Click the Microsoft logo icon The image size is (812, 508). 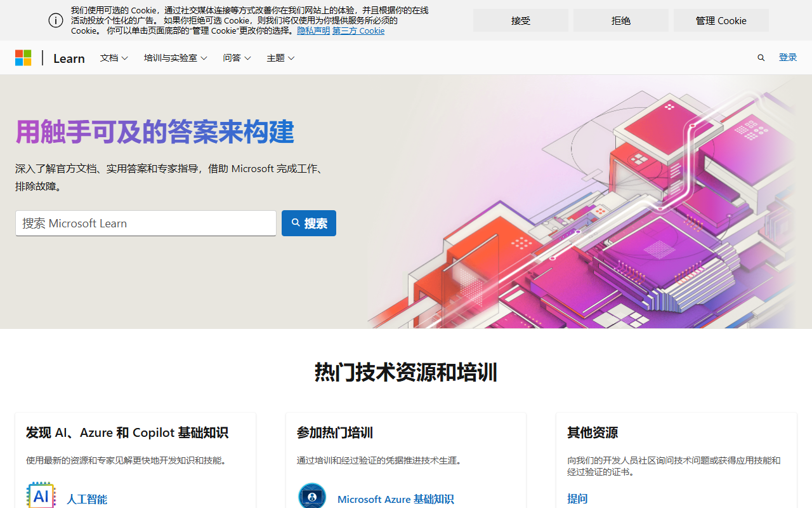tap(23, 58)
